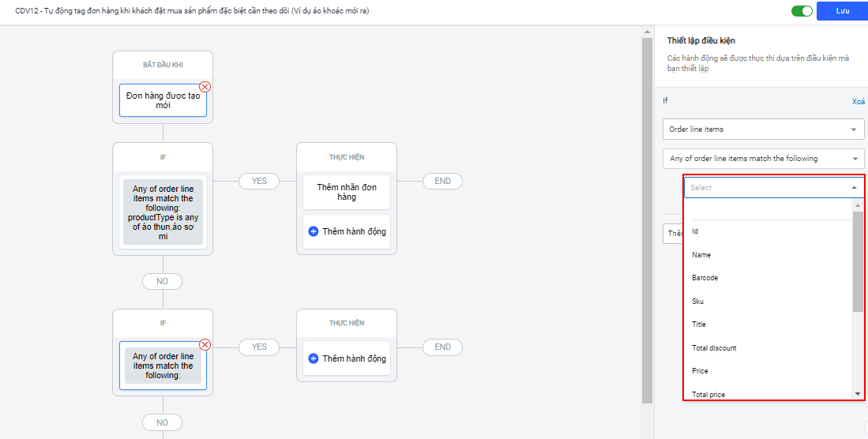Click Xoá to delete the condition
The height and width of the screenshot is (439, 868).
[x=858, y=102]
